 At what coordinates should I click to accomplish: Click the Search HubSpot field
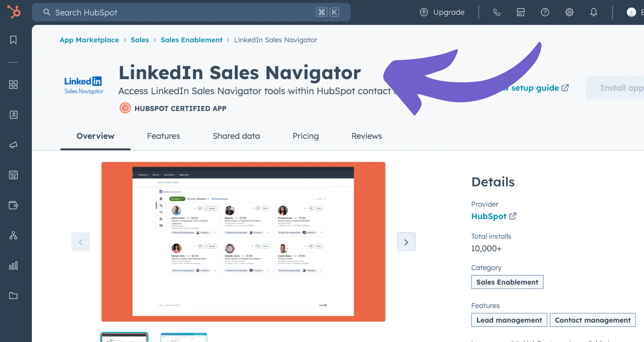click(x=191, y=12)
